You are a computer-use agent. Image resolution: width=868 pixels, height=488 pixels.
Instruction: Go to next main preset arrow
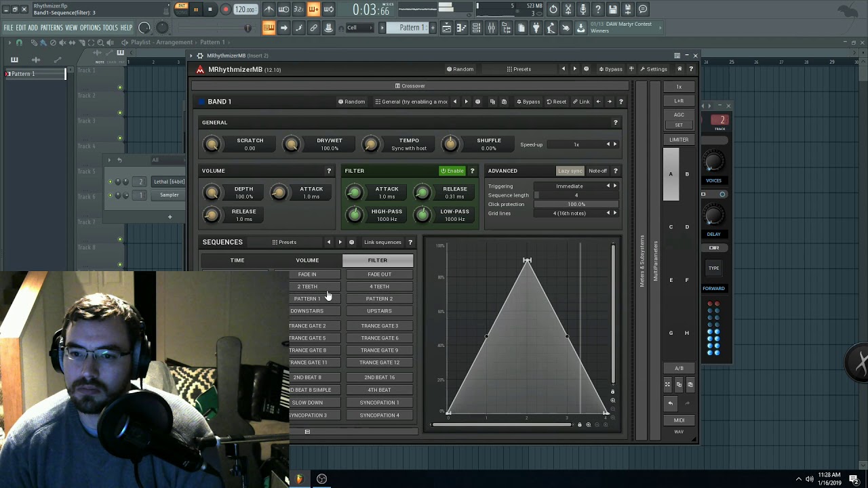[574, 69]
